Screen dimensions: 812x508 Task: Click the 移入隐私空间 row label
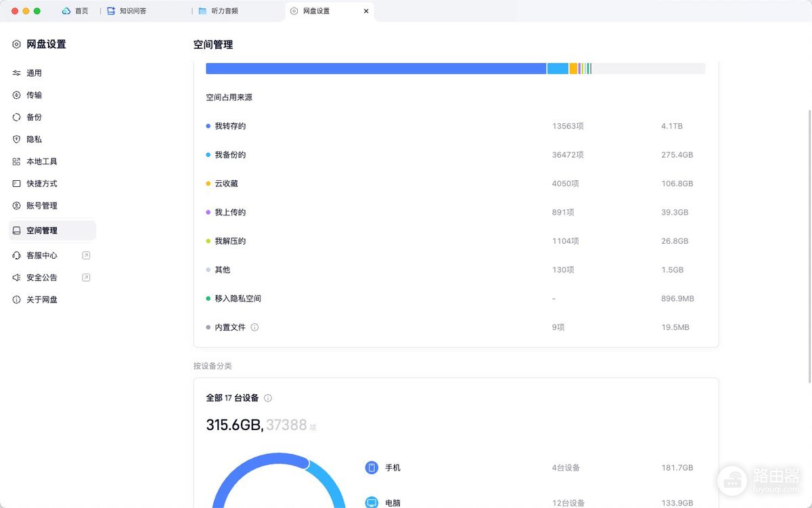pos(238,299)
